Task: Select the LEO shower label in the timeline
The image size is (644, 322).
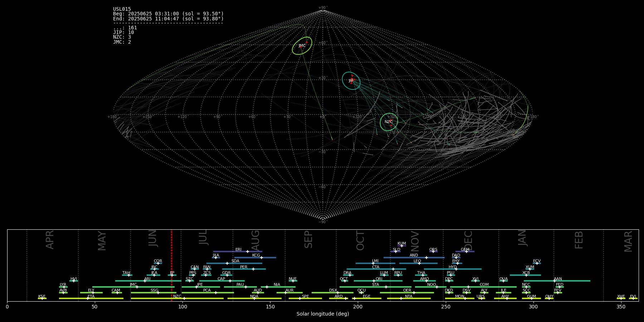Action: 418,261
